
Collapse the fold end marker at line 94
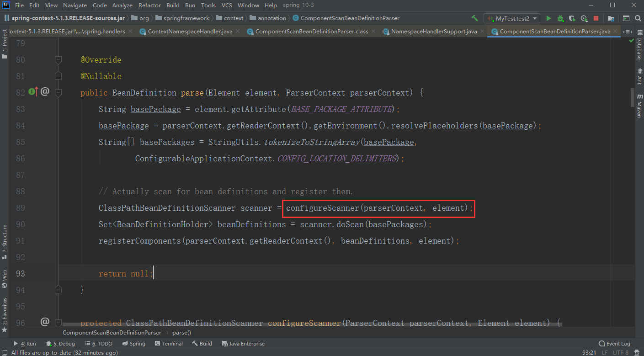[58, 289]
